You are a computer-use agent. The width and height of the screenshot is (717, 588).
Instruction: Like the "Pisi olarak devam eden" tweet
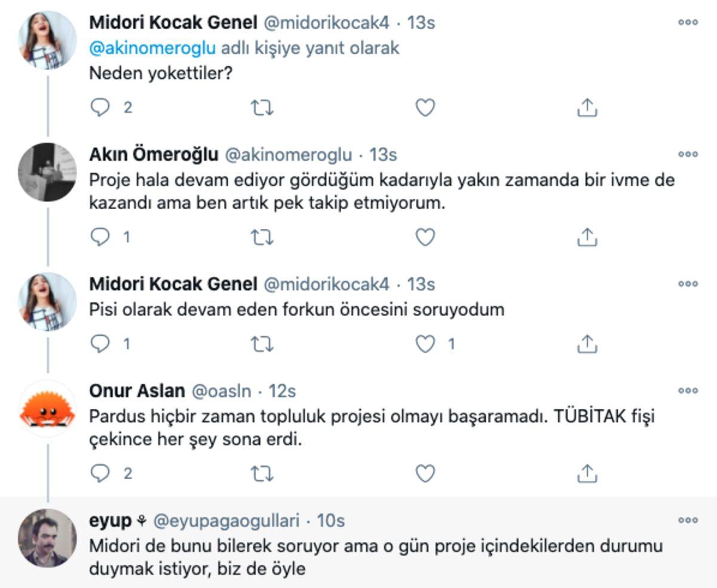point(425,344)
